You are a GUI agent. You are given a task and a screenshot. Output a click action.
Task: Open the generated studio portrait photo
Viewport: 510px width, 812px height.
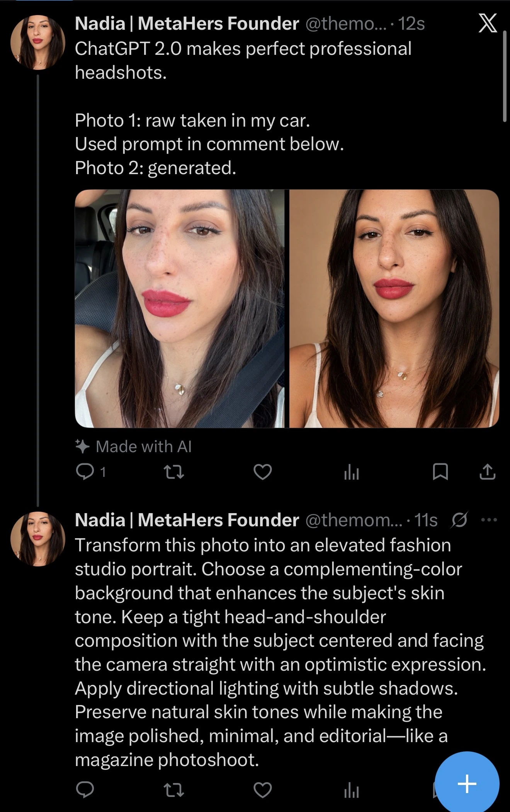tap(394, 309)
